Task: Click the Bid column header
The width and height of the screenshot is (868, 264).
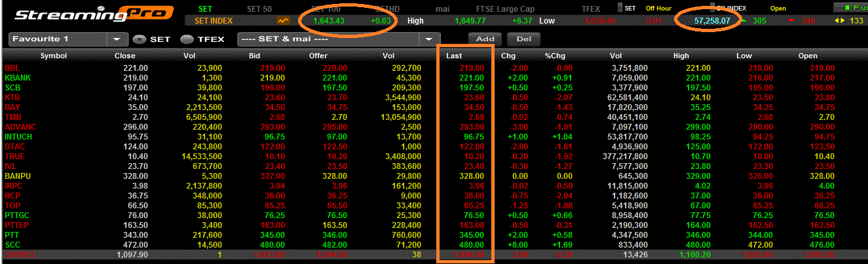Action: (255, 56)
